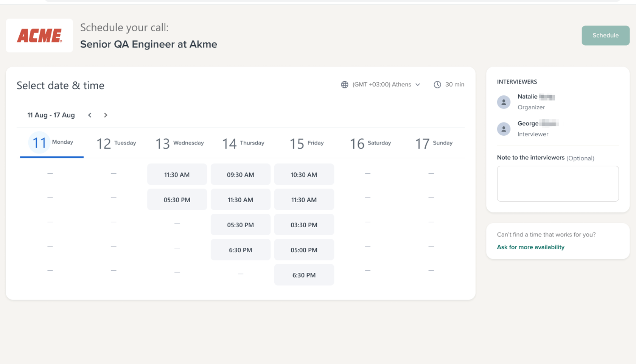
Task: Pick Friday 03:30 PM time slot
Action: tap(304, 225)
